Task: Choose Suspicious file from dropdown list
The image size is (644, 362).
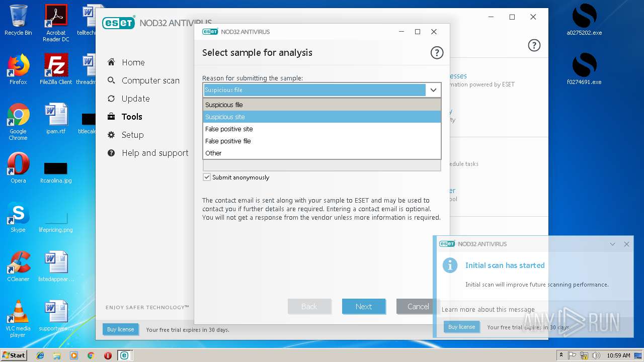Action: click(322, 105)
